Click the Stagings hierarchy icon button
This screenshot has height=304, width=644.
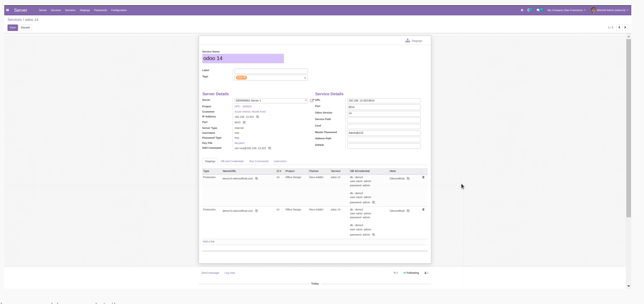[x=414, y=41]
